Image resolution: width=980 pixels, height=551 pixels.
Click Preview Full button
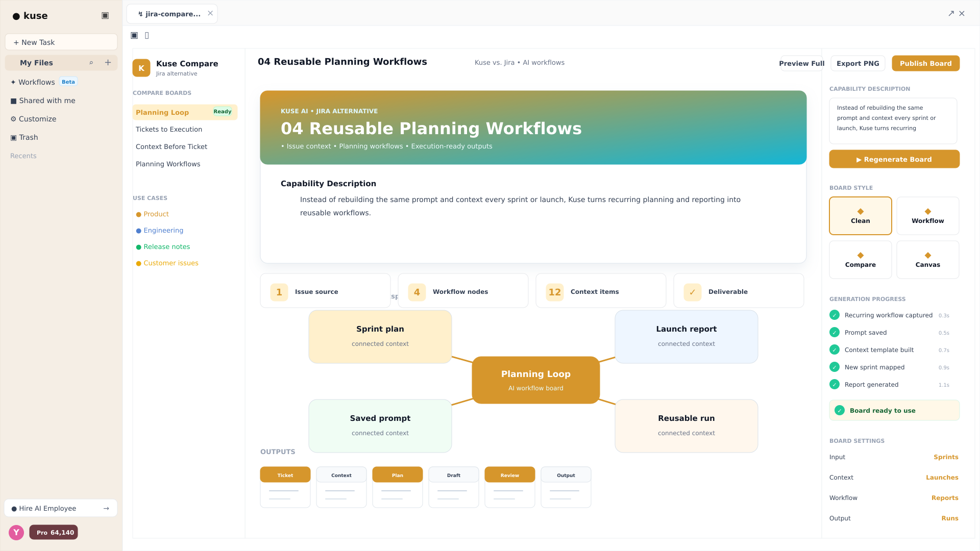coord(801,63)
